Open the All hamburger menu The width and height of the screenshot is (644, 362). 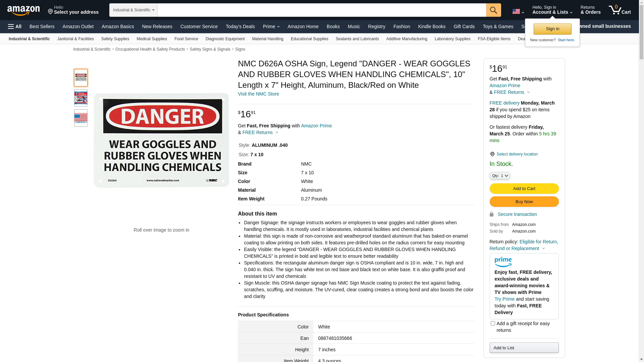point(15,26)
